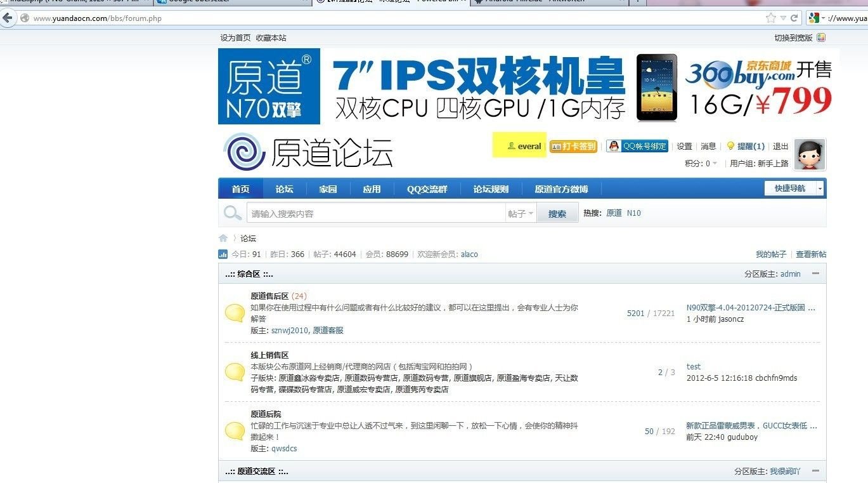
Task: Click the colorful style switcher icon
Action: click(x=821, y=37)
